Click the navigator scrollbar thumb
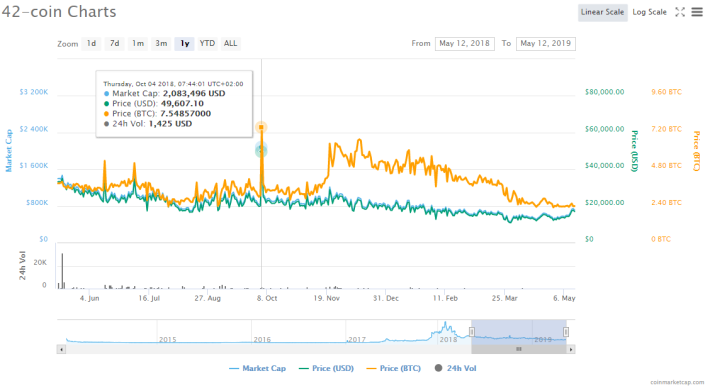The image size is (710, 388). [518, 350]
